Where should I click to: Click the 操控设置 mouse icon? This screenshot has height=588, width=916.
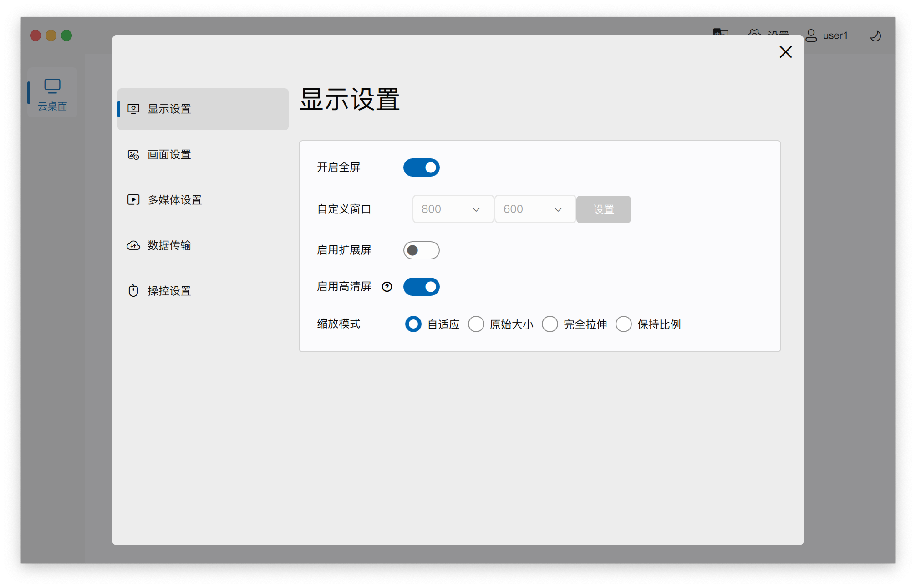[x=133, y=291]
